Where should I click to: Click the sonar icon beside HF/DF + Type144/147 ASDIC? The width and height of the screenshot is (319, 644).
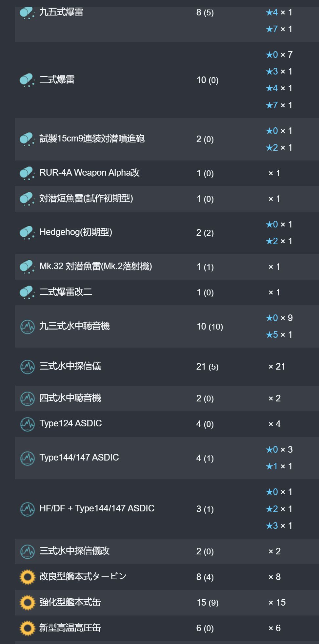pyautogui.click(x=27, y=509)
